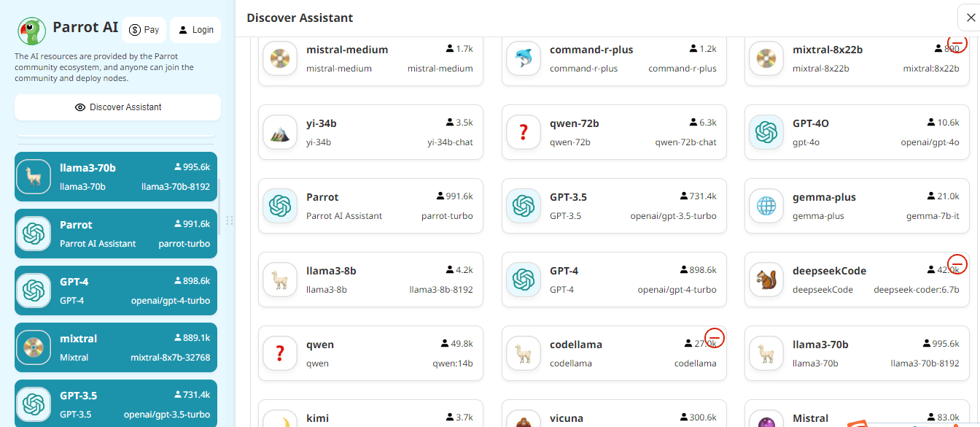Click the Login button
The height and width of the screenshot is (427, 980).
click(195, 30)
